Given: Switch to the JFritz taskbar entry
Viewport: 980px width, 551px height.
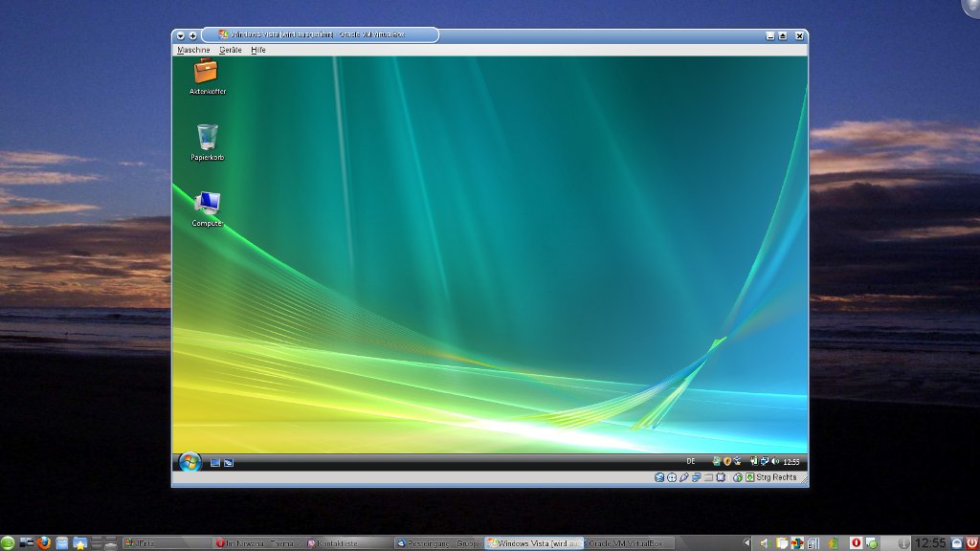Looking at the screenshot, I should tap(166, 543).
